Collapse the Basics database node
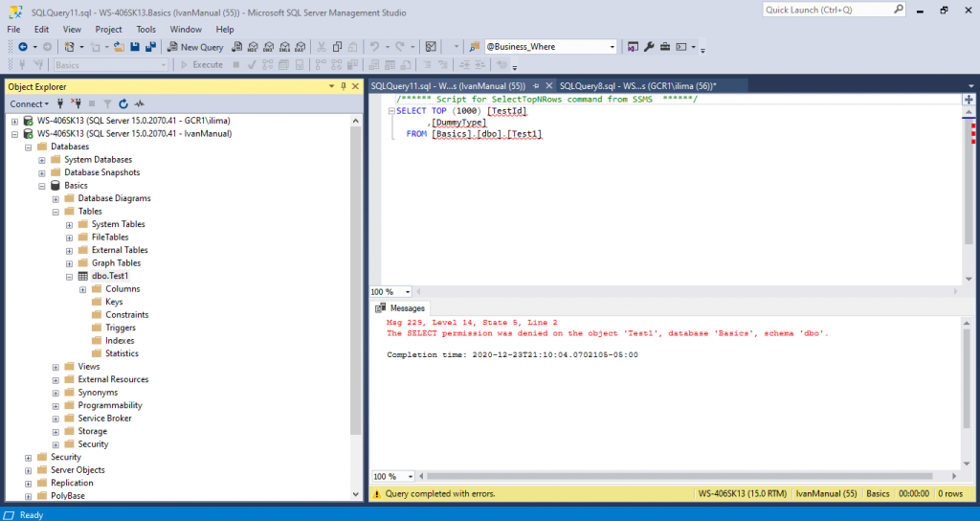 [x=42, y=186]
